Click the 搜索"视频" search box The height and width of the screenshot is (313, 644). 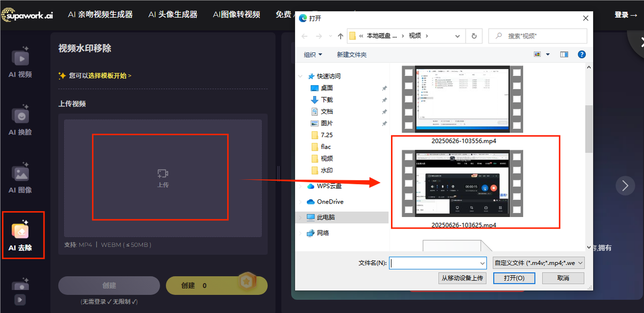pos(538,36)
